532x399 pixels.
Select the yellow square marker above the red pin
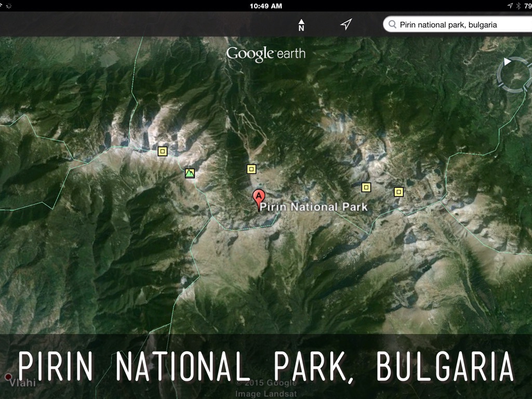pos(251,169)
